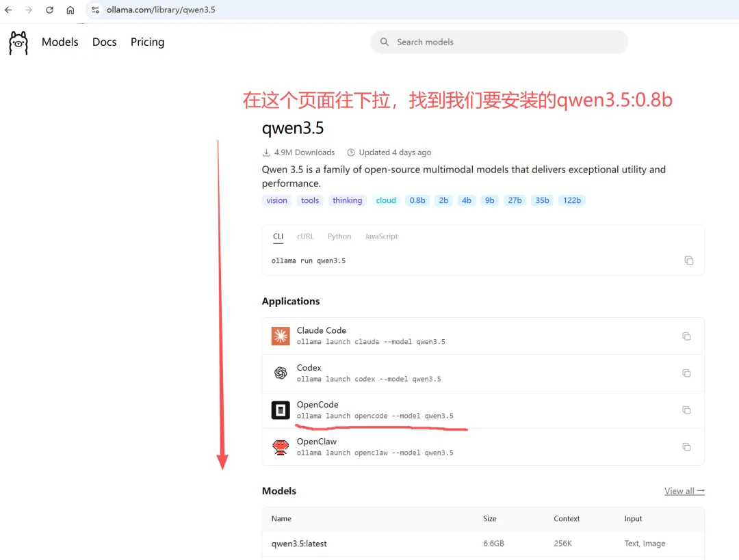Click the search magnifier icon

[385, 42]
